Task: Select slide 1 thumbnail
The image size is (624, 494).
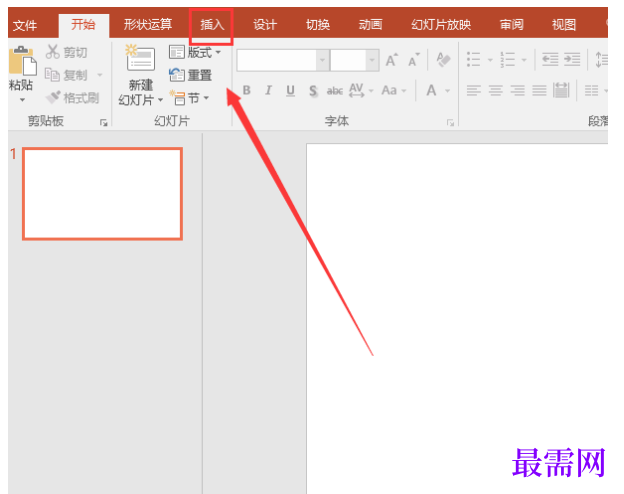Action: click(103, 194)
